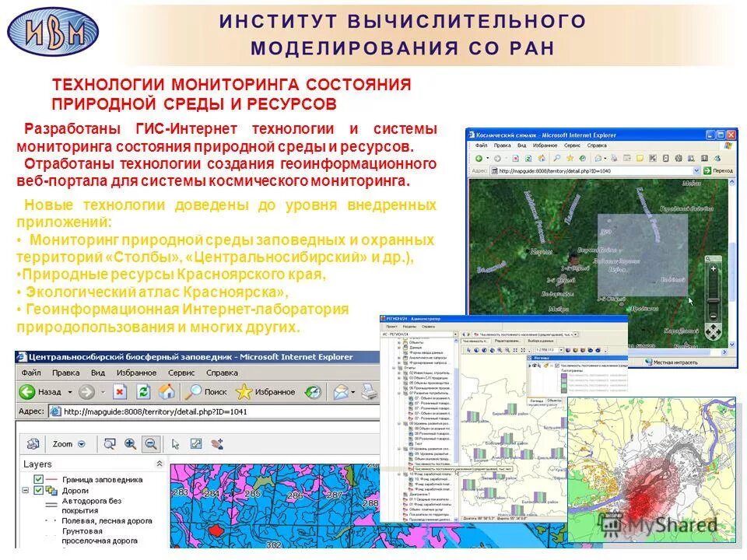This screenshot has width=747, height=560.
Task: Open the Вид menu in the Заповедник browser window
Action: pyautogui.click(x=98, y=373)
